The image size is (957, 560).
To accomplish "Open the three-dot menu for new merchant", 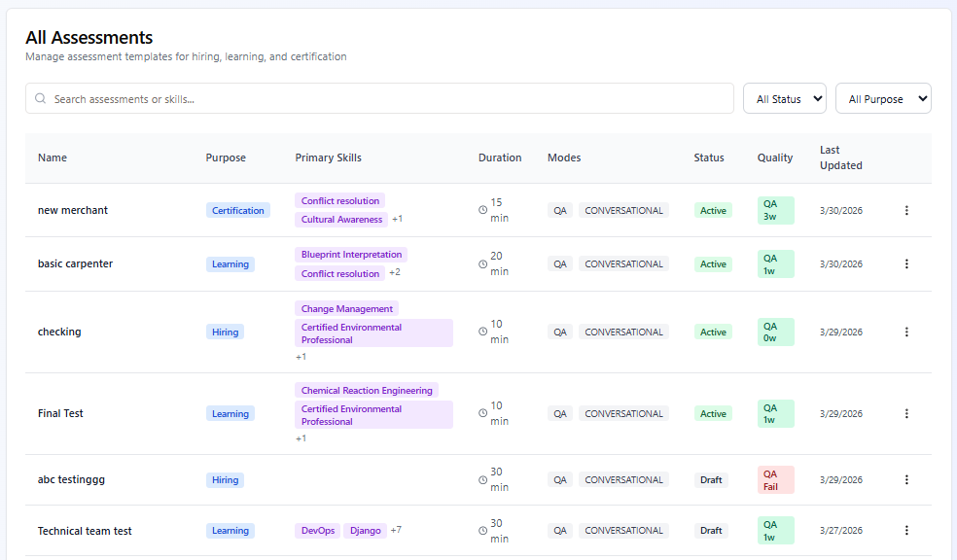I will click(x=906, y=210).
